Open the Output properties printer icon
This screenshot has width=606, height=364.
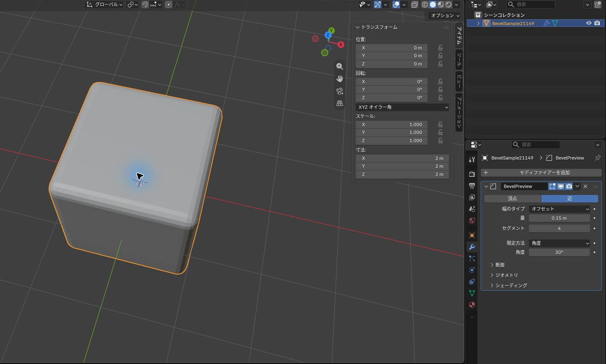coord(472,186)
